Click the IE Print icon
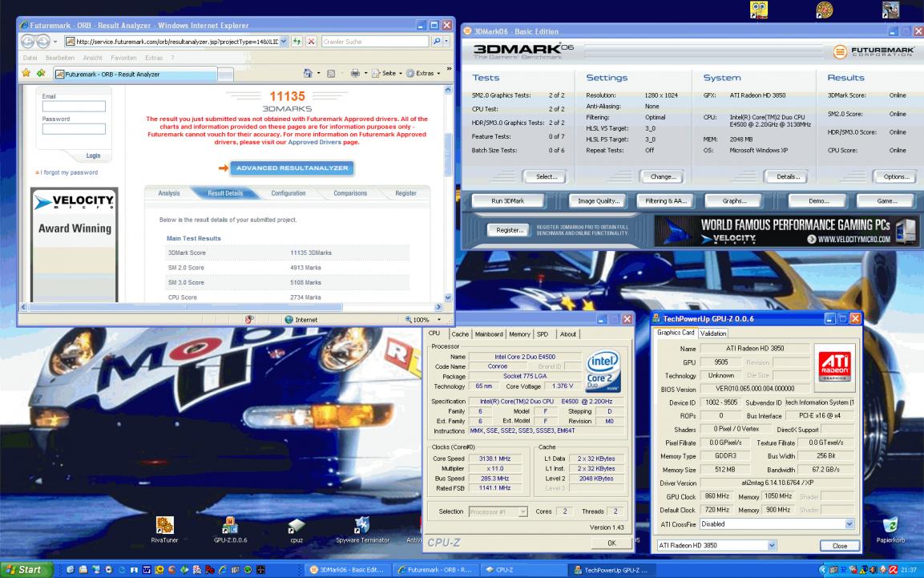Screen dimensions: 924x578 pos(355,74)
